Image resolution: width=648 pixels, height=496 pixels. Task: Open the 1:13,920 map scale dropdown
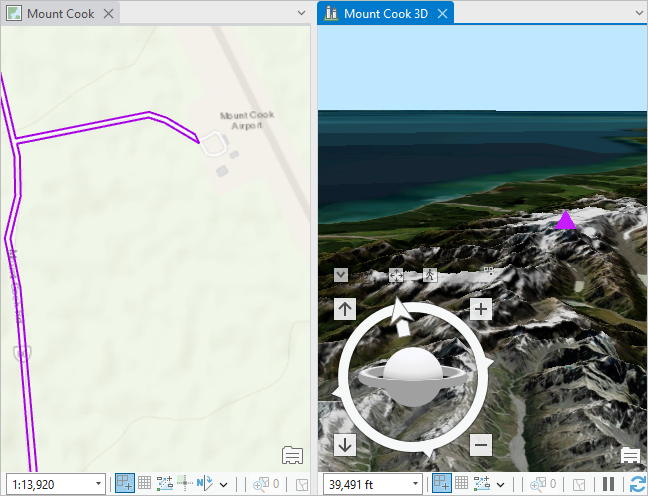click(99, 484)
